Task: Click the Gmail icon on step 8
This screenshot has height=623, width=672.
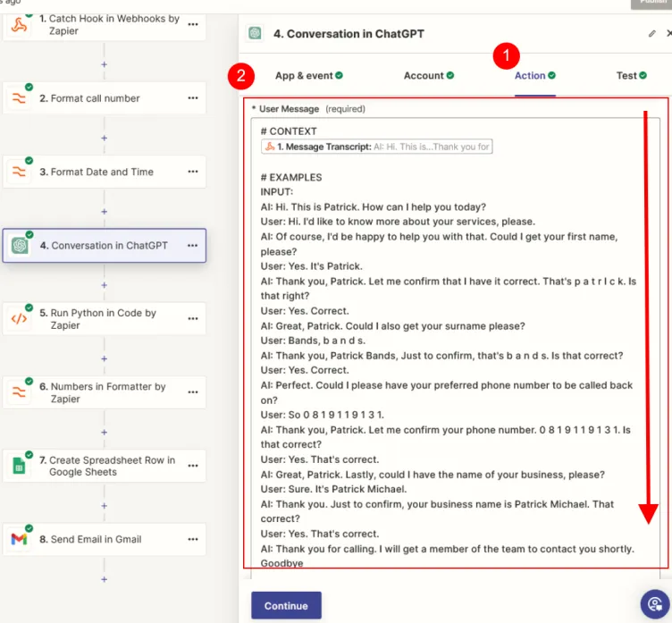Action: [x=19, y=539]
